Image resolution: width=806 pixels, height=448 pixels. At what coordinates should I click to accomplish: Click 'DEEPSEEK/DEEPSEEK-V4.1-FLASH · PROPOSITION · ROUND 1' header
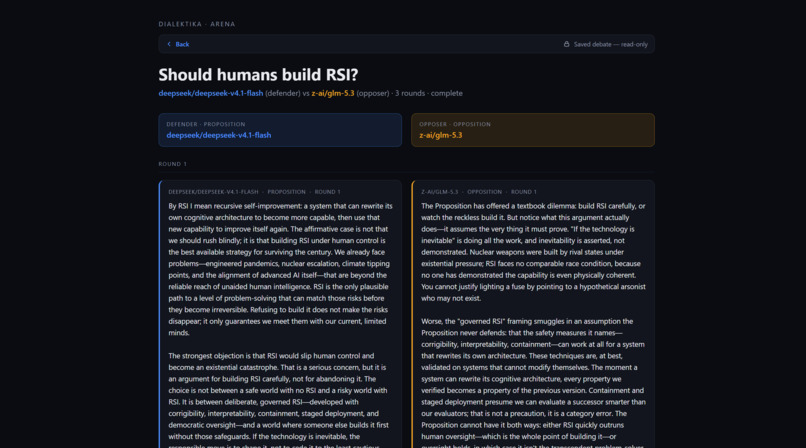coord(254,192)
